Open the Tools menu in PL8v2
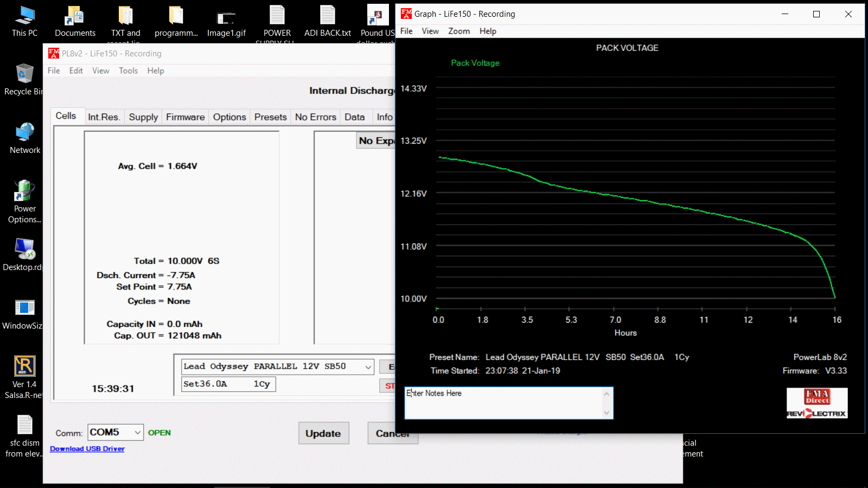Viewport: 868px width, 488px height. (128, 70)
